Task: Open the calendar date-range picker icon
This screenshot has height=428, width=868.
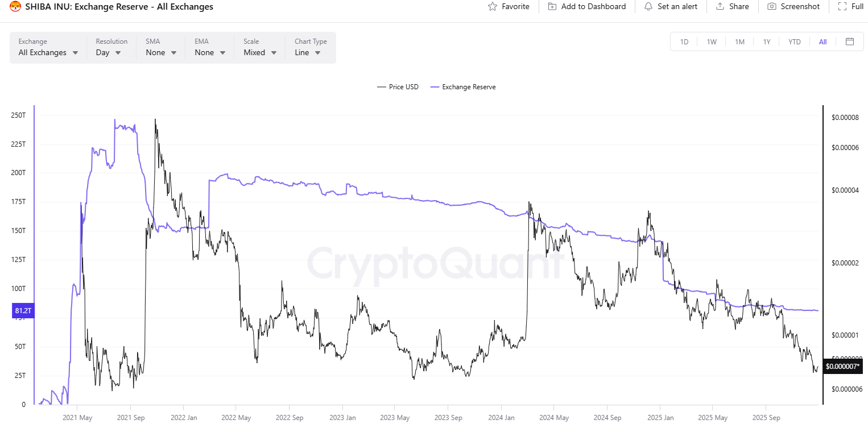Action: point(850,41)
